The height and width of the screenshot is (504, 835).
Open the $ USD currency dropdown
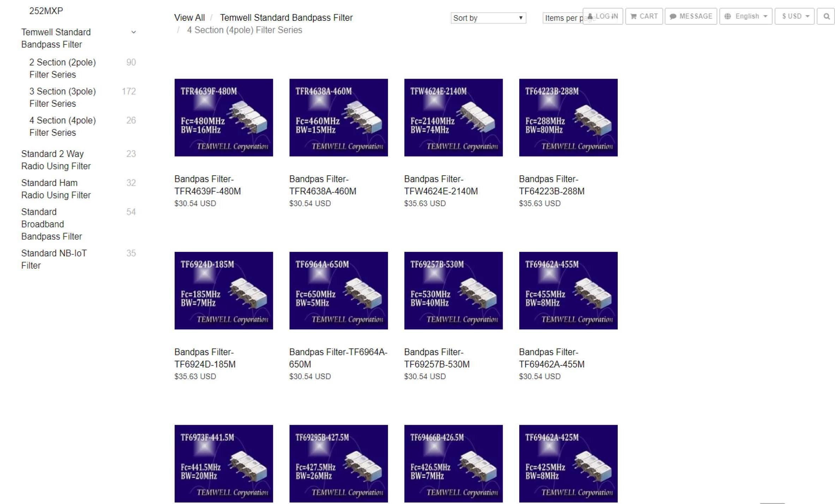pyautogui.click(x=794, y=16)
